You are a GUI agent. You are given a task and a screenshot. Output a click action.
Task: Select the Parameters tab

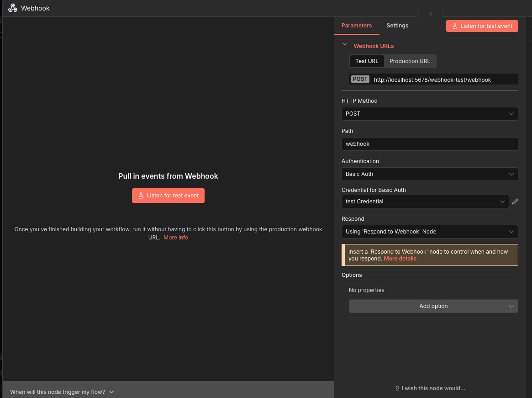coord(357,26)
